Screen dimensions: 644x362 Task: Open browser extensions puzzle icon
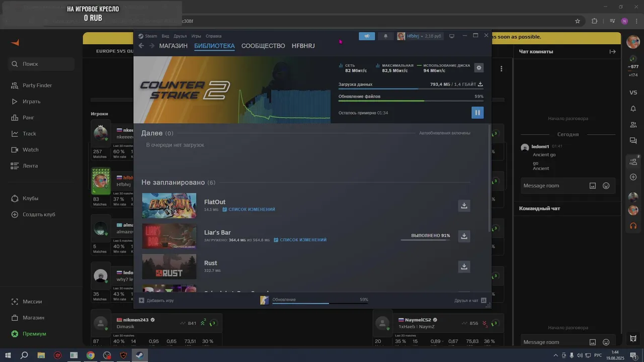tap(595, 21)
